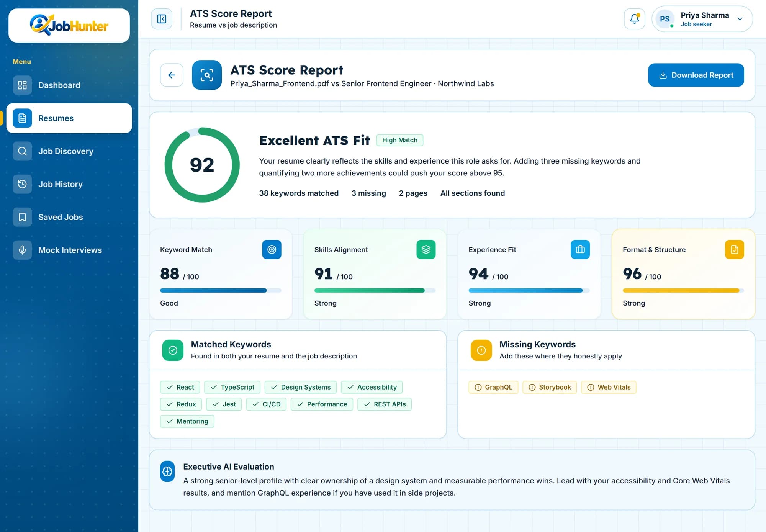Image resolution: width=766 pixels, height=532 pixels.
Task: Select the Performance keyword chip
Action: tap(322, 404)
